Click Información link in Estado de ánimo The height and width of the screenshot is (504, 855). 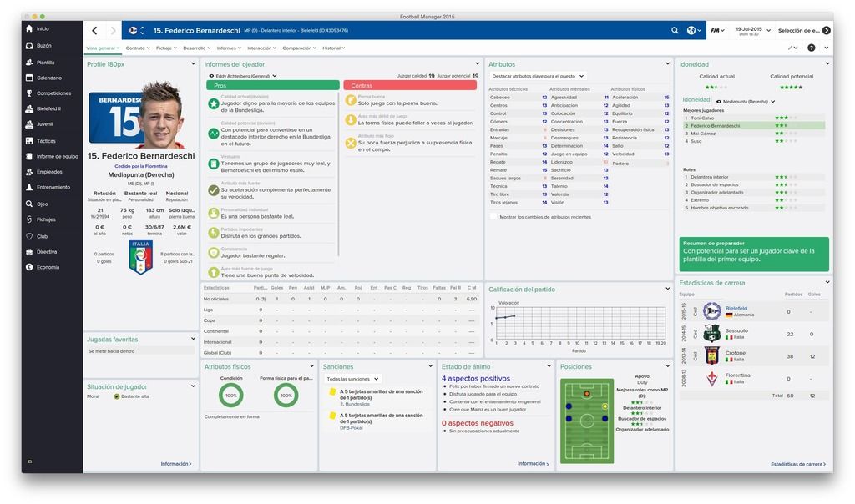pyautogui.click(x=533, y=464)
